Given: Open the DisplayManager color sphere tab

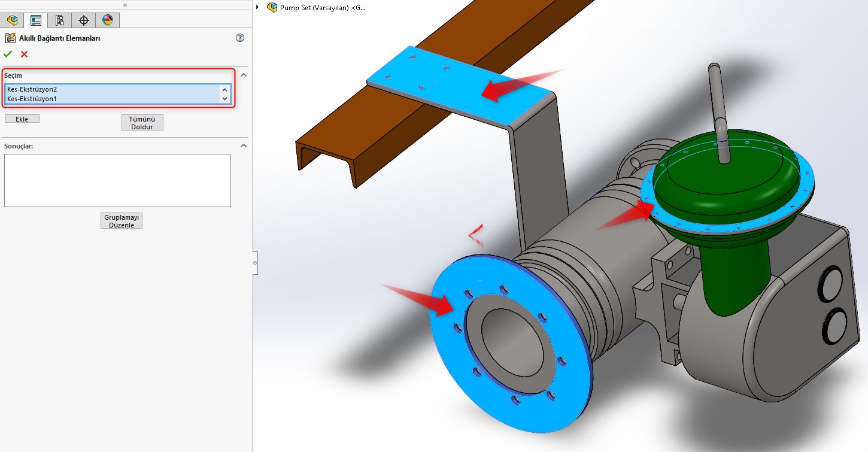Looking at the screenshot, I should tap(108, 20).
